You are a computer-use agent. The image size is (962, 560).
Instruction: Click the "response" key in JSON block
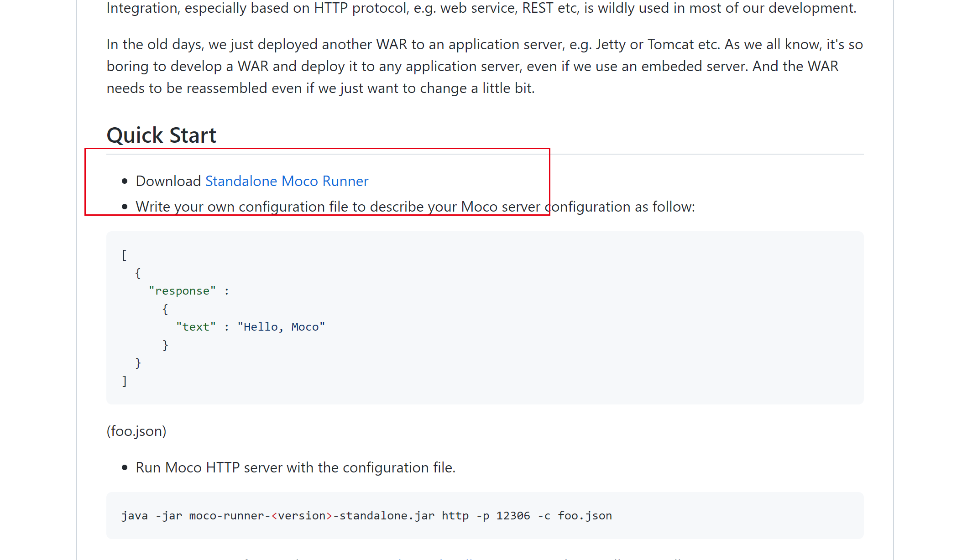[182, 291]
